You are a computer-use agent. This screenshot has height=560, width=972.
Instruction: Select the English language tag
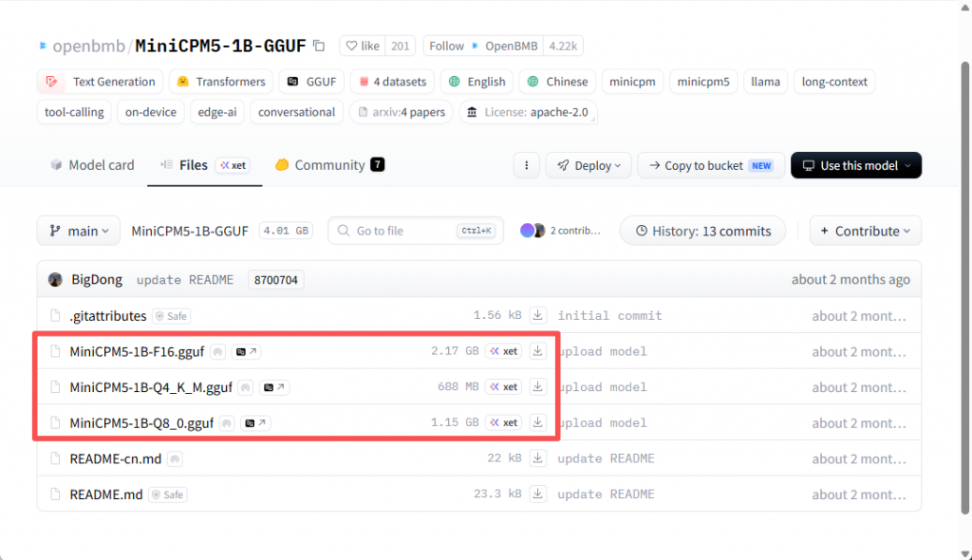click(477, 82)
